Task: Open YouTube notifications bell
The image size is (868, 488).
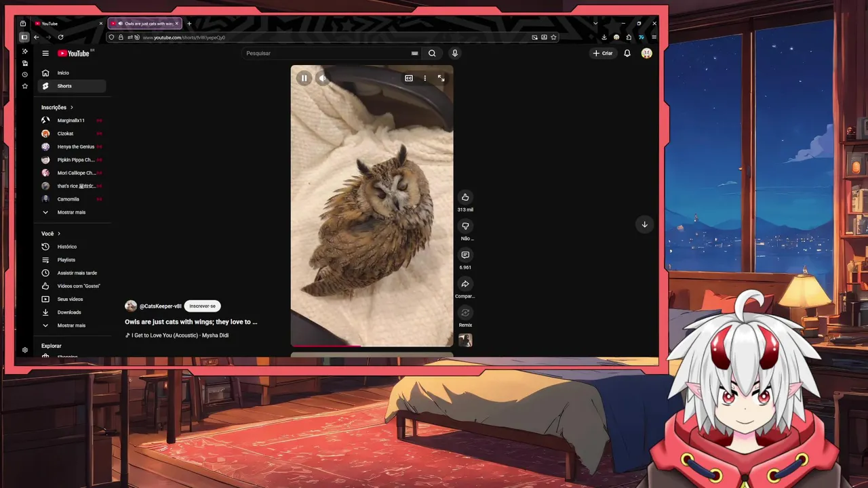Action: (x=627, y=53)
